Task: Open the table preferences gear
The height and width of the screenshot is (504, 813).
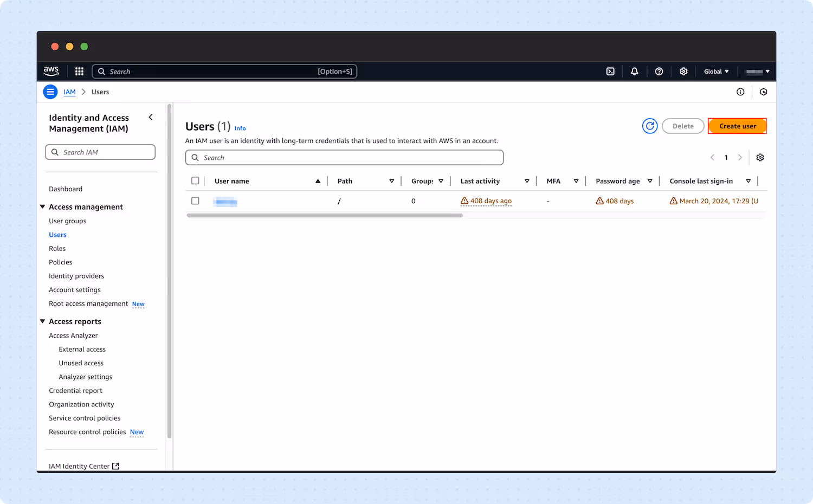Action: click(760, 157)
